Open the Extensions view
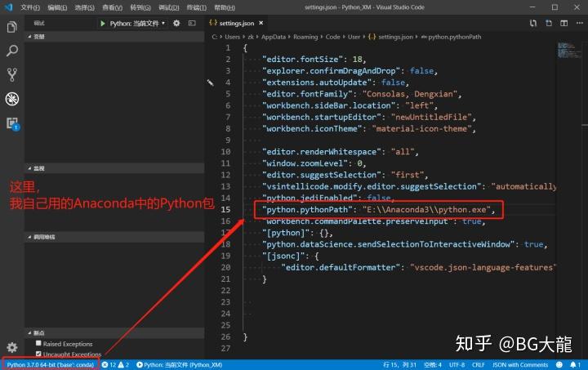The image size is (588, 370). (12, 123)
